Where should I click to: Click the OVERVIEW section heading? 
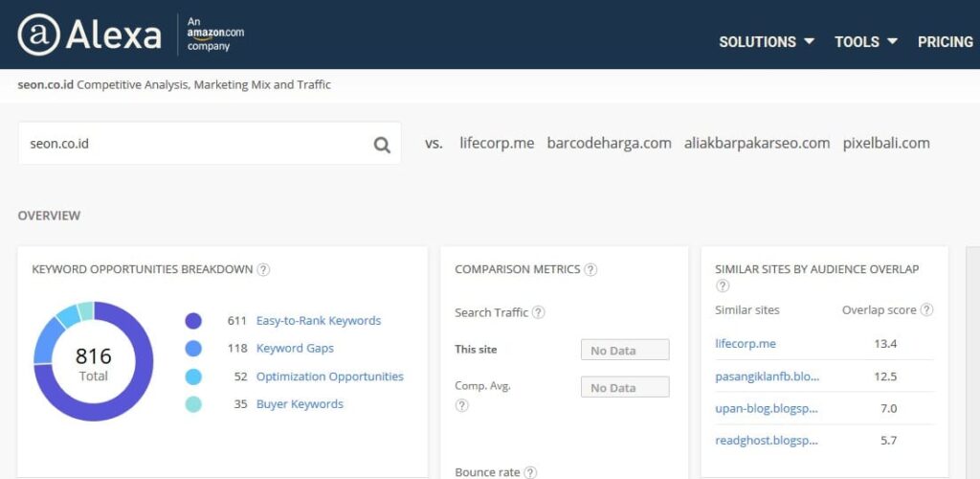[50, 216]
